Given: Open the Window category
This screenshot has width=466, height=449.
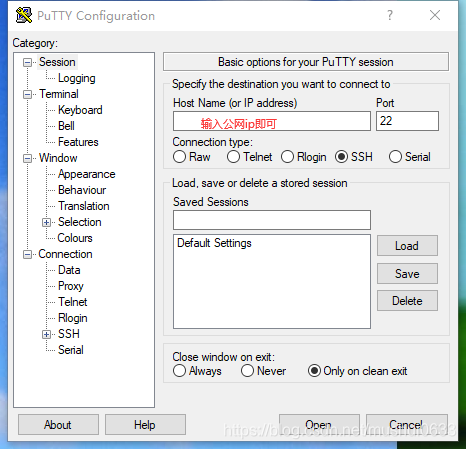Looking at the screenshot, I should tap(58, 158).
